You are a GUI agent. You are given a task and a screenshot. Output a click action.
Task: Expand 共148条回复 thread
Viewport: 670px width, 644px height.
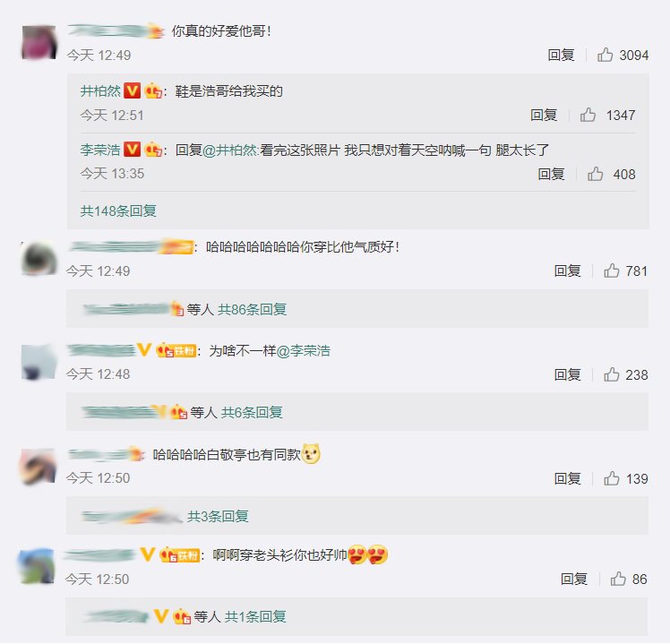pos(118,210)
